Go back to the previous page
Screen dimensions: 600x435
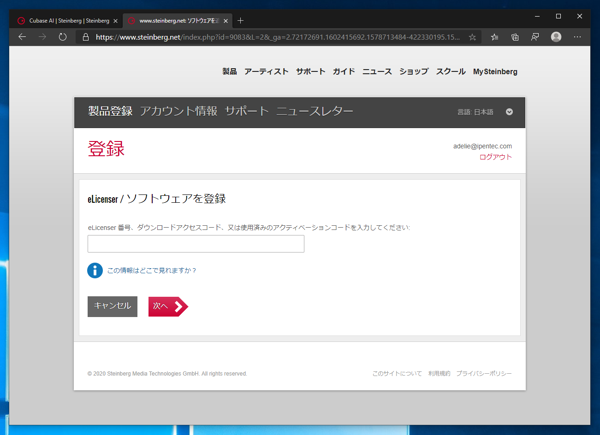[22, 37]
